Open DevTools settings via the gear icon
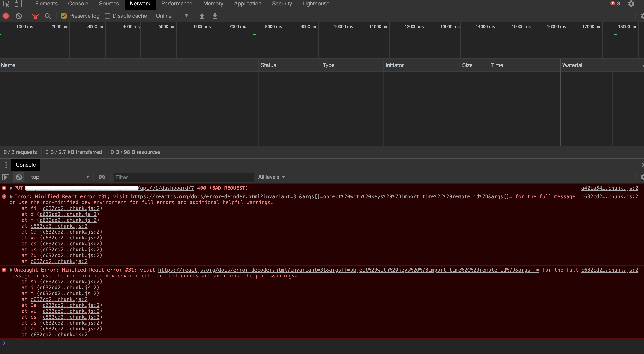The width and height of the screenshot is (644, 354). click(x=631, y=4)
